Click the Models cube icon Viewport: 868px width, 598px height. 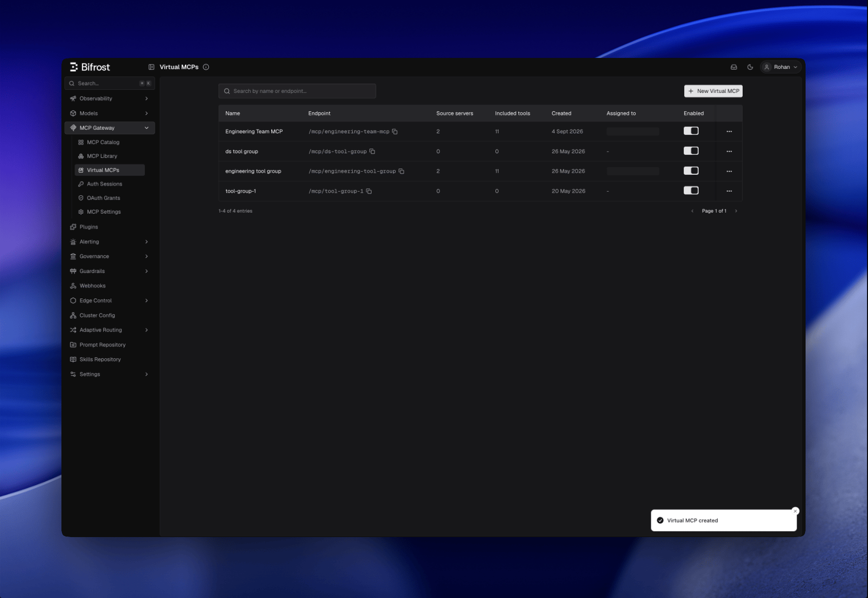[73, 113]
